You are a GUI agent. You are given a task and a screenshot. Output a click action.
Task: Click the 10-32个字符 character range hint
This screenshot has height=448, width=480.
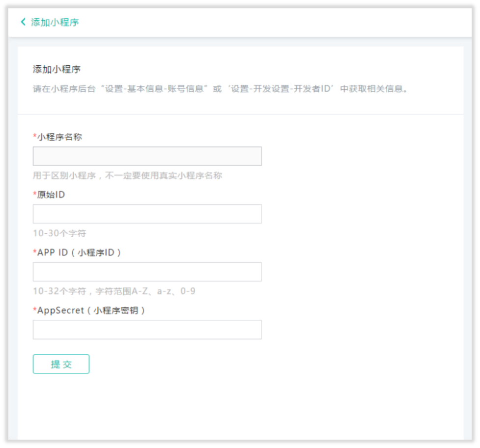click(114, 291)
